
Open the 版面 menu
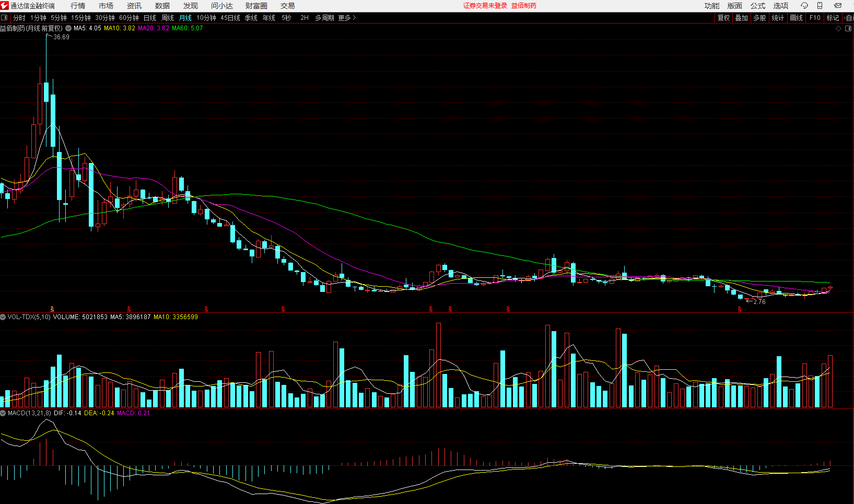735,6
